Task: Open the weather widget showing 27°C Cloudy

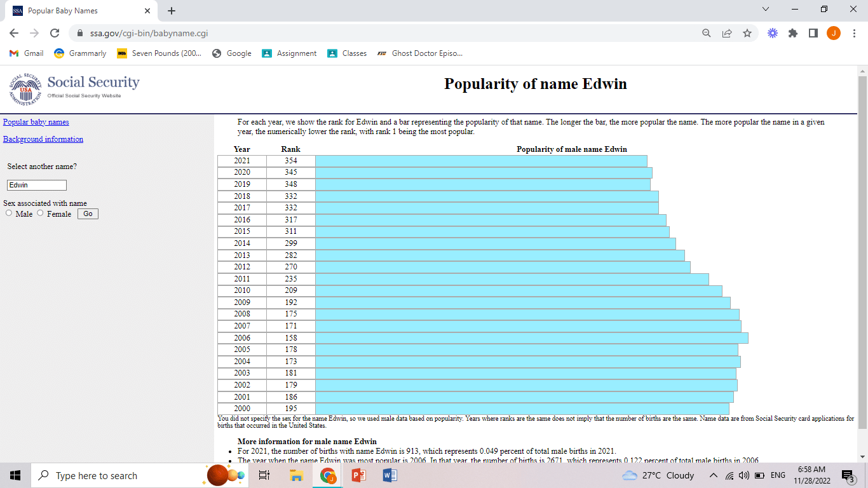Action: [x=658, y=475]
